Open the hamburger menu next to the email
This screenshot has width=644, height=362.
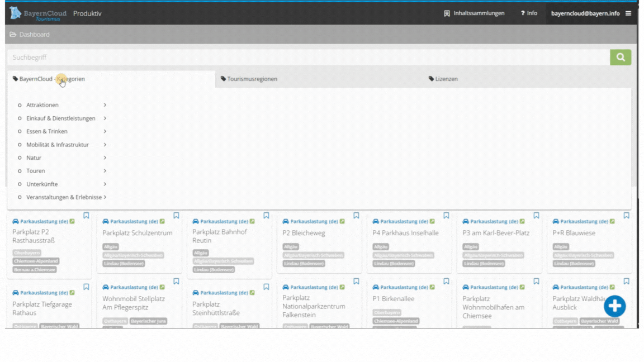(628, 13)
